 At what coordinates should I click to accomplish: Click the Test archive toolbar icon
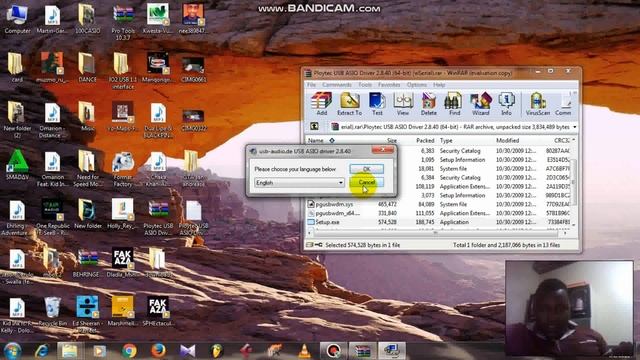377,104
